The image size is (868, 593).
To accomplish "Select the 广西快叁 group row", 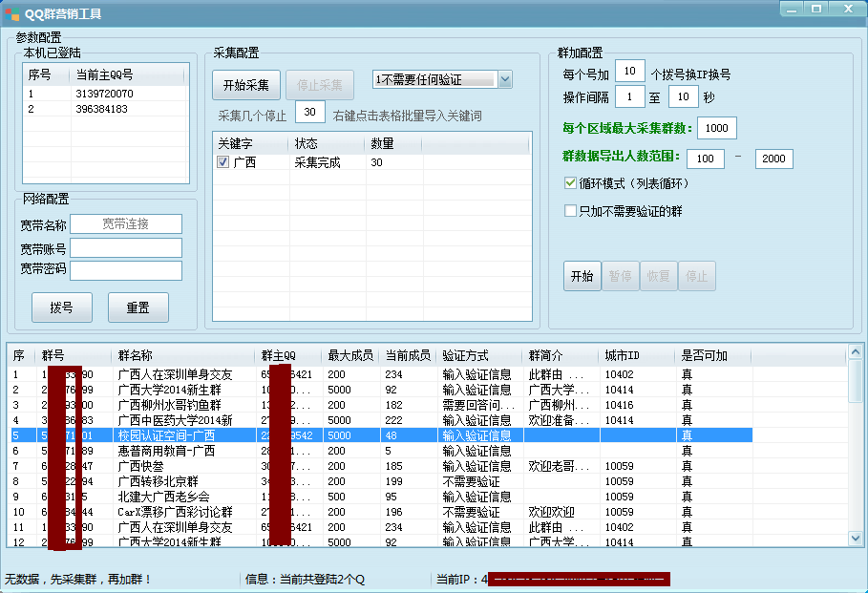I will click(x=382, y=466).
